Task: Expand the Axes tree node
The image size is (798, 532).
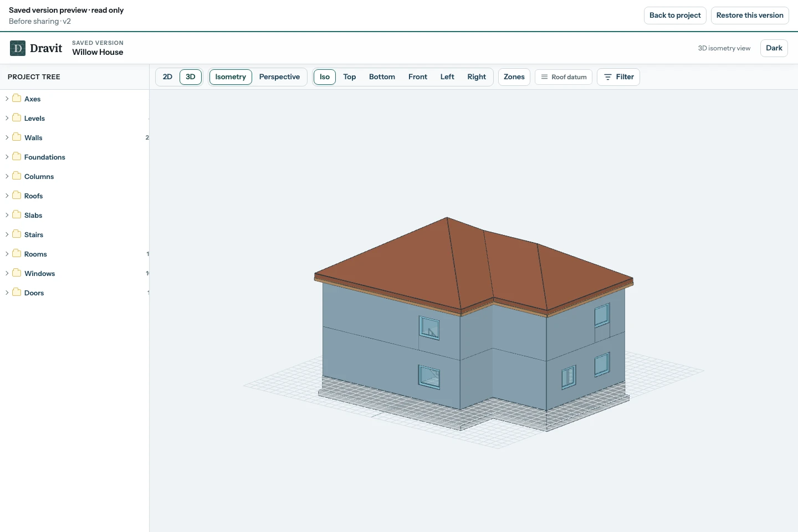Action: [x=7, y=99]
